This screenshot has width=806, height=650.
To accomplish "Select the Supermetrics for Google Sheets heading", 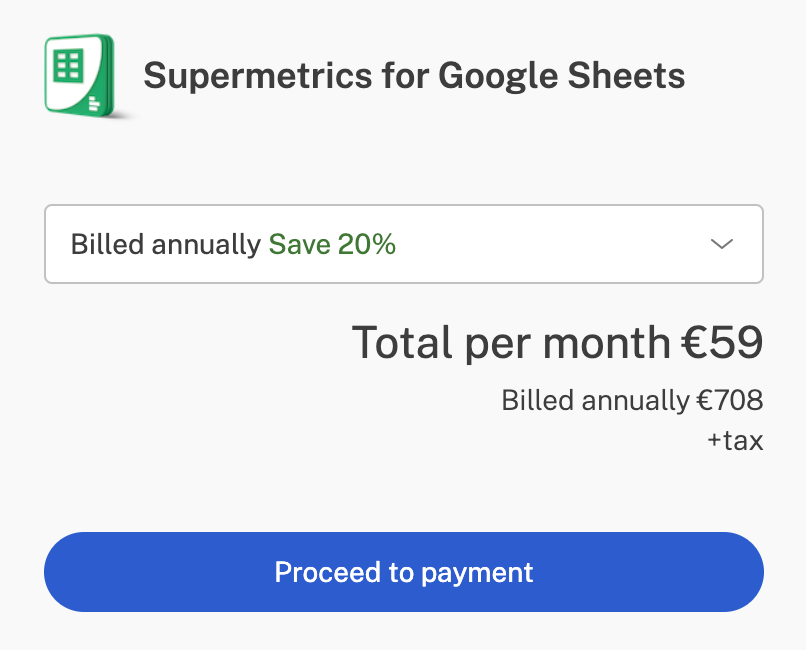I will (x=414, y=76).
